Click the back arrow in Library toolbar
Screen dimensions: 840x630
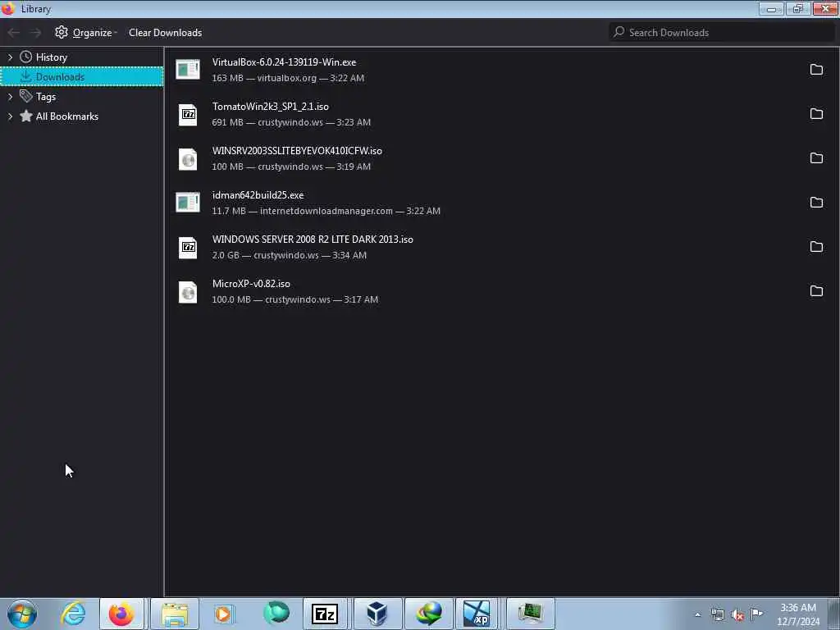click(14, 33)
